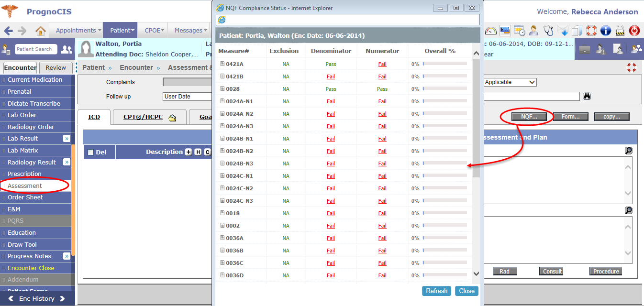Image resolution: width=644 pixels, height=306 pixels.
Task: Open the calendar schedule icon
Action: 519,31
